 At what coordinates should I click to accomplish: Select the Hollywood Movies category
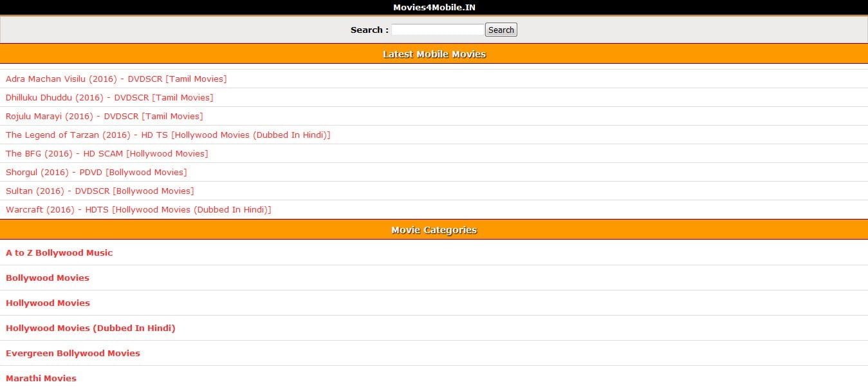point(48,303)
